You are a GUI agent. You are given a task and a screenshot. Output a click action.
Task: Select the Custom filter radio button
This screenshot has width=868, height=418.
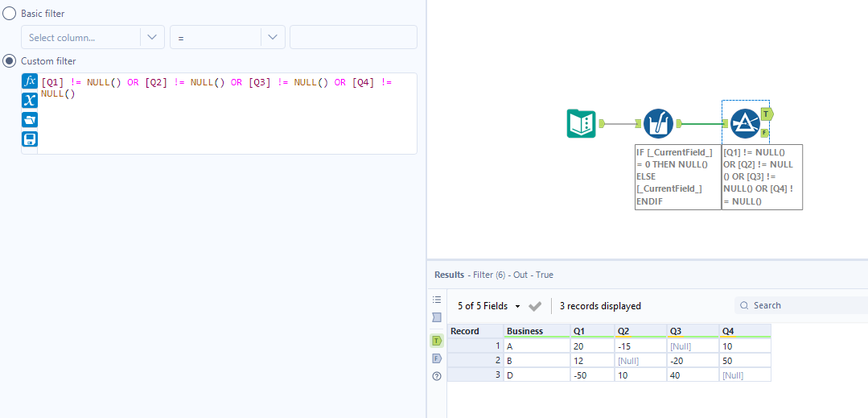coord(10,61)
